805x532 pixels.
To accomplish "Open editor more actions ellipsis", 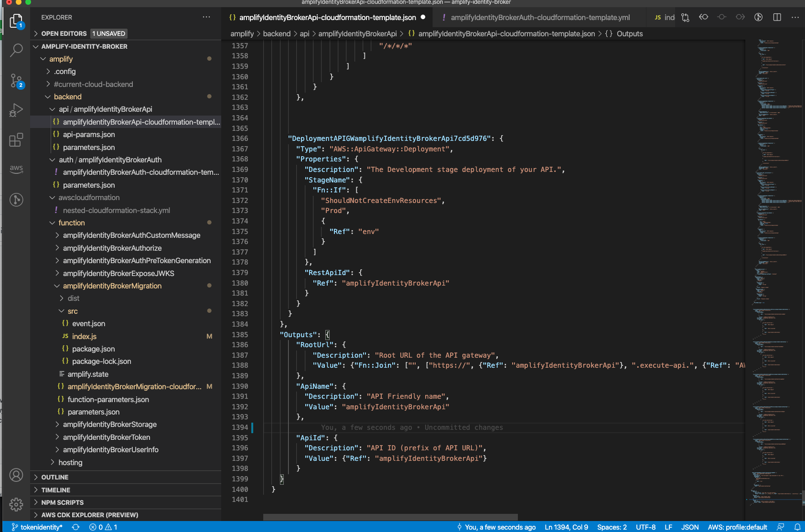I will click(795, 17).
